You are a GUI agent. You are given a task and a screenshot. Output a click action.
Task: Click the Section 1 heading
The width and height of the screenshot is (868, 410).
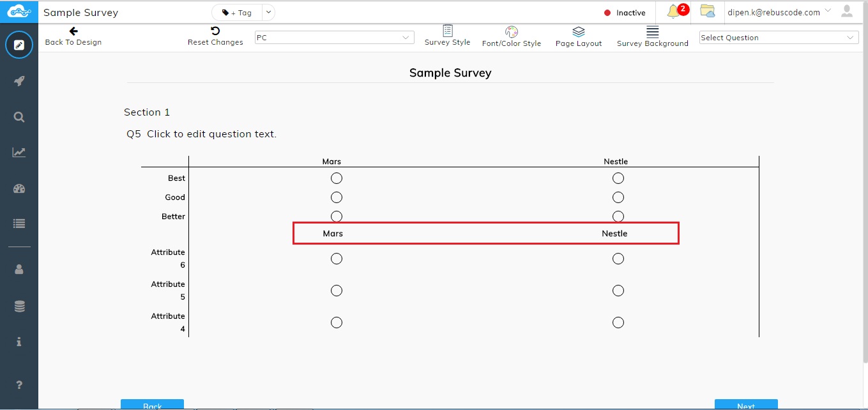[x=147, y=112]
